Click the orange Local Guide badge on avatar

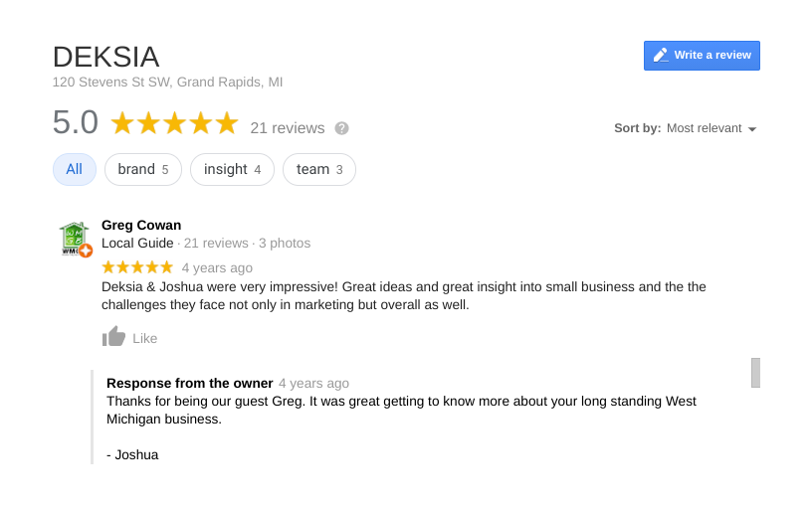coord(86,251)
